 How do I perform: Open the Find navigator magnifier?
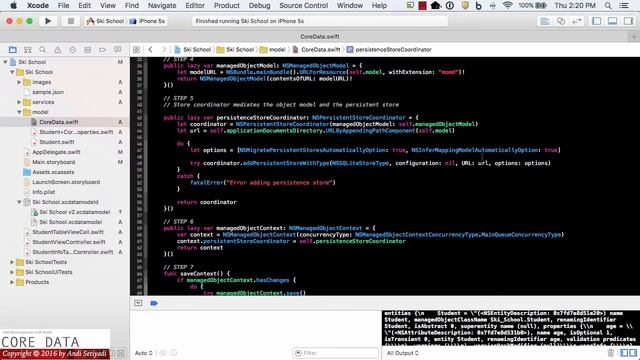point(42,50)
